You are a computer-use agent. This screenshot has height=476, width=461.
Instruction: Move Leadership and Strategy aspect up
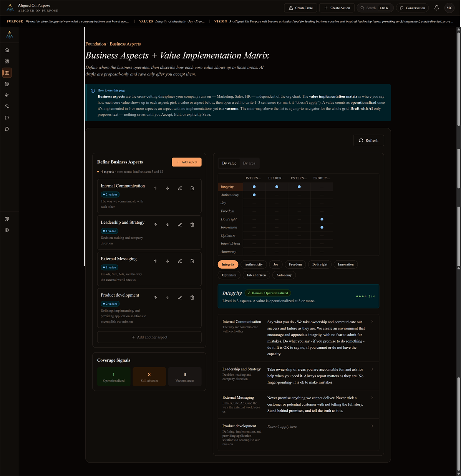click(155, 225)
